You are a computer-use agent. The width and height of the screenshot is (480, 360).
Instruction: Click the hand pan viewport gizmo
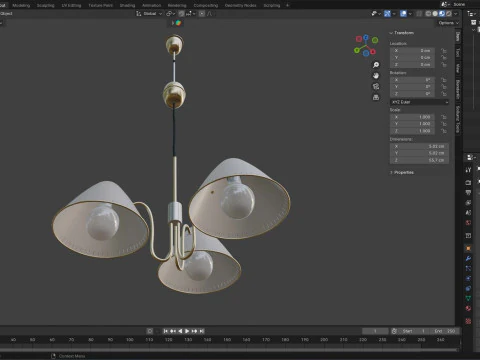tap(376, 76)
